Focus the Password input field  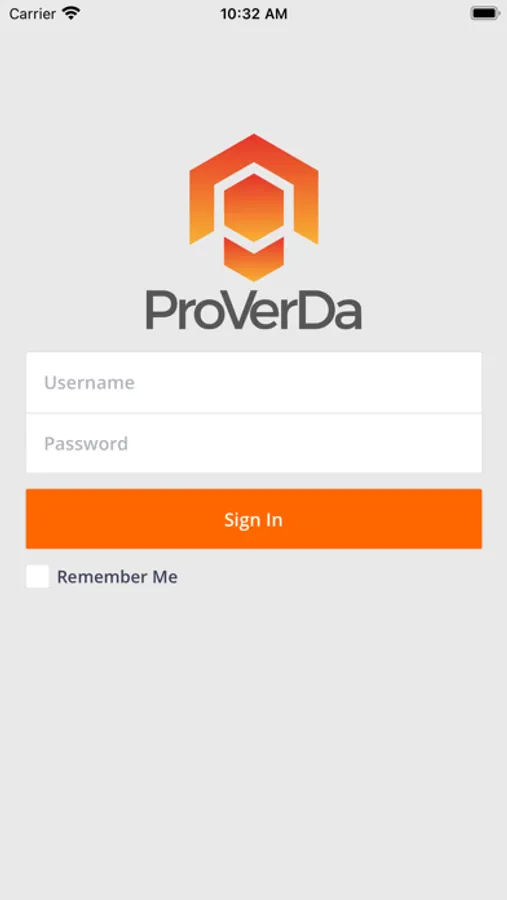pyautogui.click(x=254, y=443)
